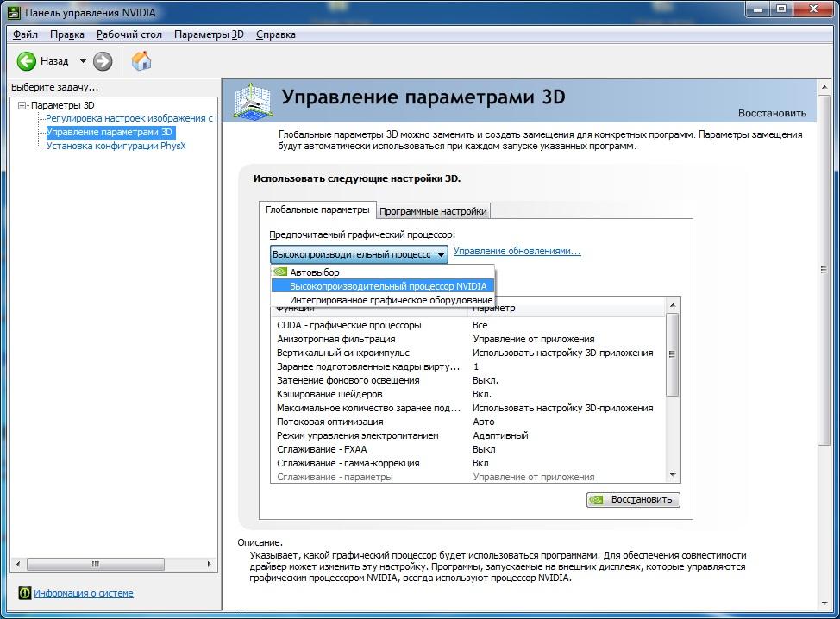The image size is (840, 619).
Task: Select the Заранее подготовленные кадры setting row
Action: point(468,366)
